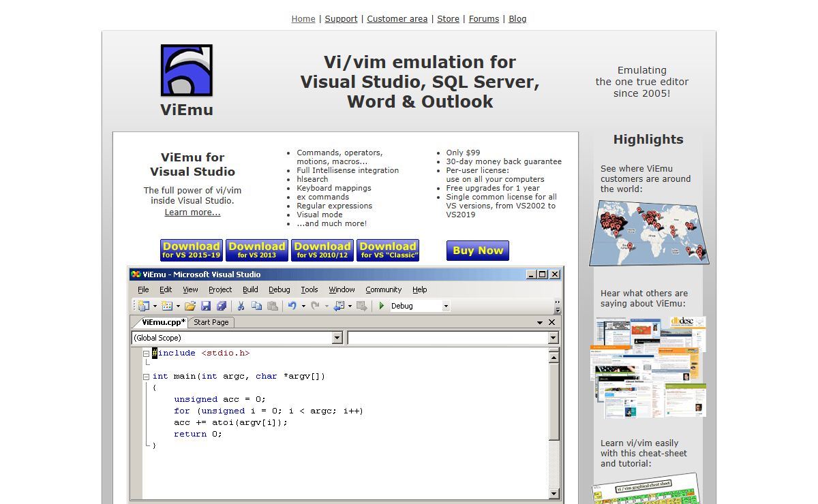Open the Build menu
The image size is (818, 504).
point(250,289)
